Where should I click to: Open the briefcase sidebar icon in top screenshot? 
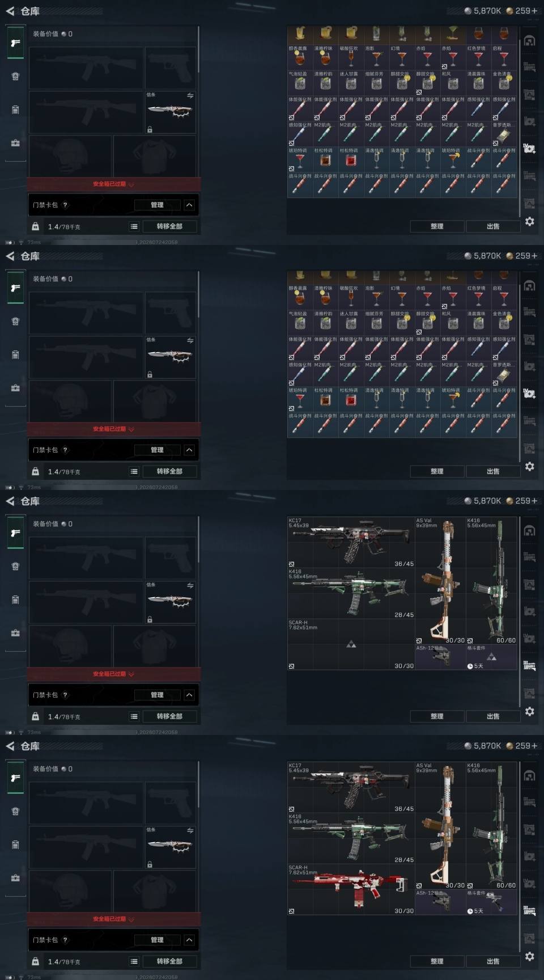15,143
